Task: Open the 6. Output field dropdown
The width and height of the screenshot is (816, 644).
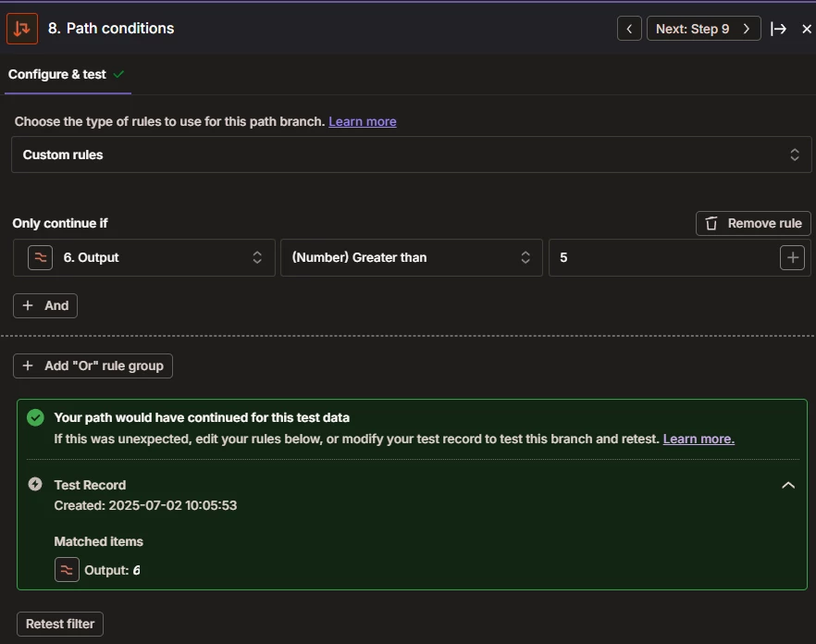Action: pyautogui.click(x=144, y=258)
